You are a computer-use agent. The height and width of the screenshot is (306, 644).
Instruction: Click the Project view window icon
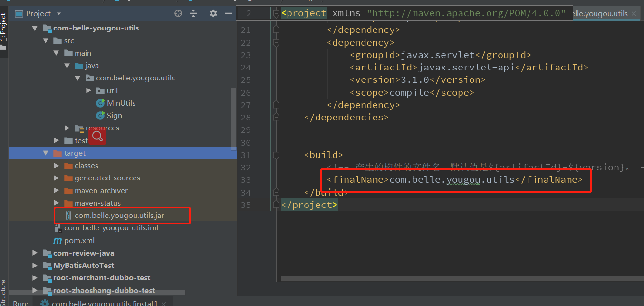click(19, 14)
